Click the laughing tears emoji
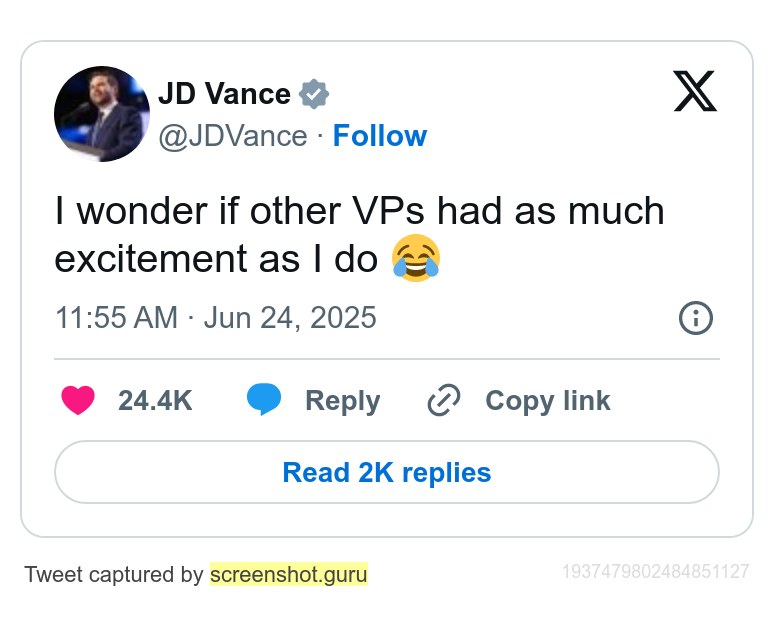Viewport: 774px width, 630px height. point(416,258)
